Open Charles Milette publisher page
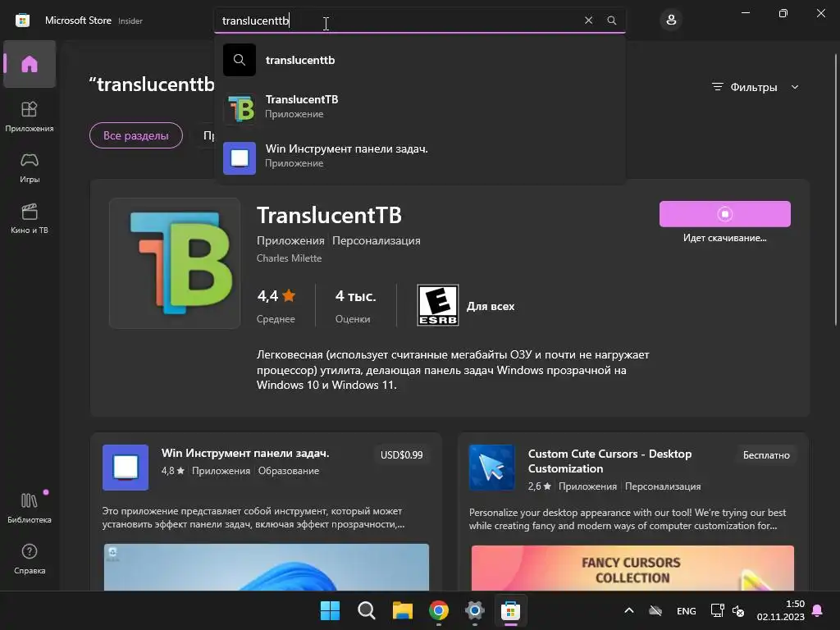This screenshot has height=630, width=840. pos(290,258)
